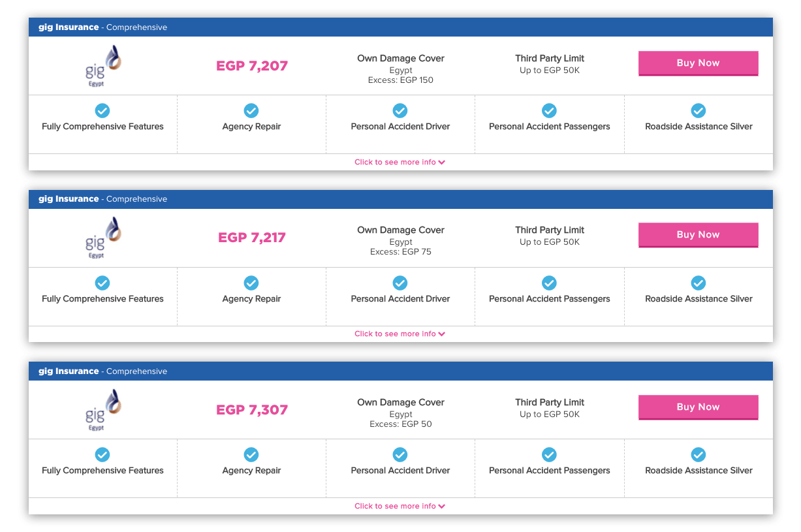Click 'Personal Accident Driver' label in EGP 7,307 plan

[x=400, y=471]
